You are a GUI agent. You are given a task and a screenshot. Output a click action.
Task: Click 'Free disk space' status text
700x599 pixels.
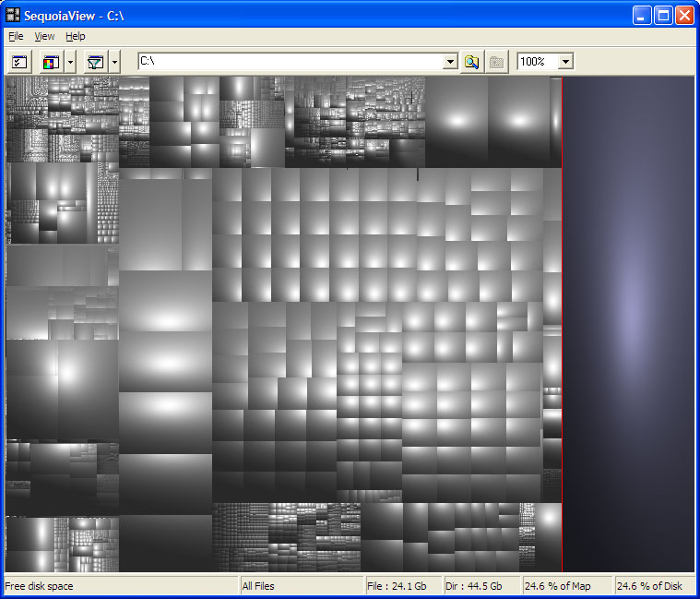click(39, 586)
